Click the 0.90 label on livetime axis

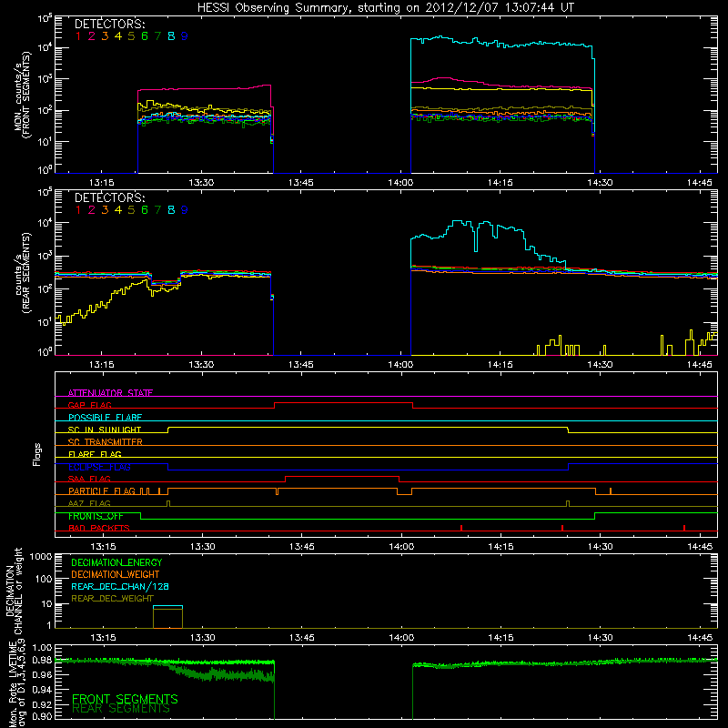pos(43,716)
